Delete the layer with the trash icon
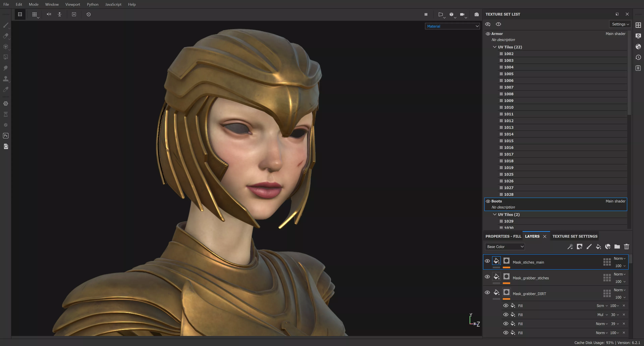 coord(627,247)
